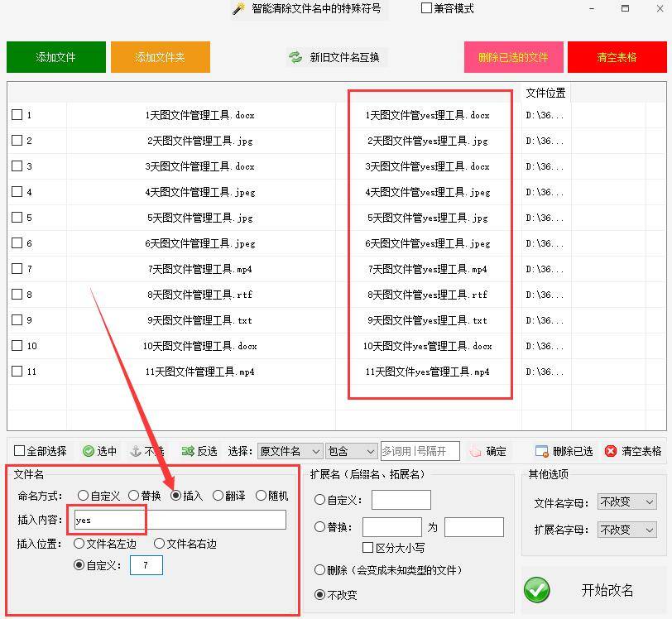Focus the custom position number field

point(146,565)
